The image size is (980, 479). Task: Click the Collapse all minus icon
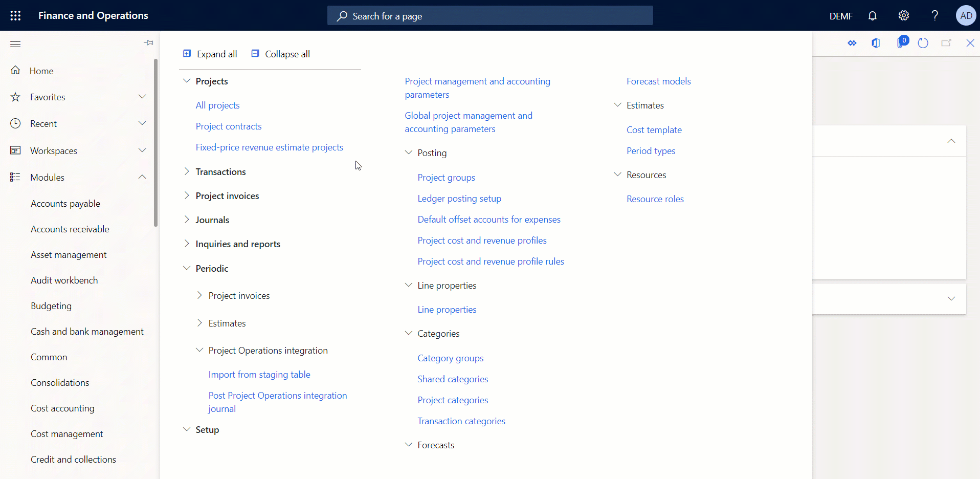click(255, 53)
